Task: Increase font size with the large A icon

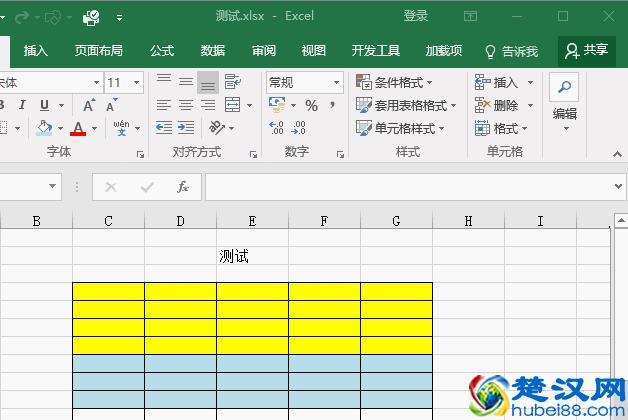Action: point(89,105)
